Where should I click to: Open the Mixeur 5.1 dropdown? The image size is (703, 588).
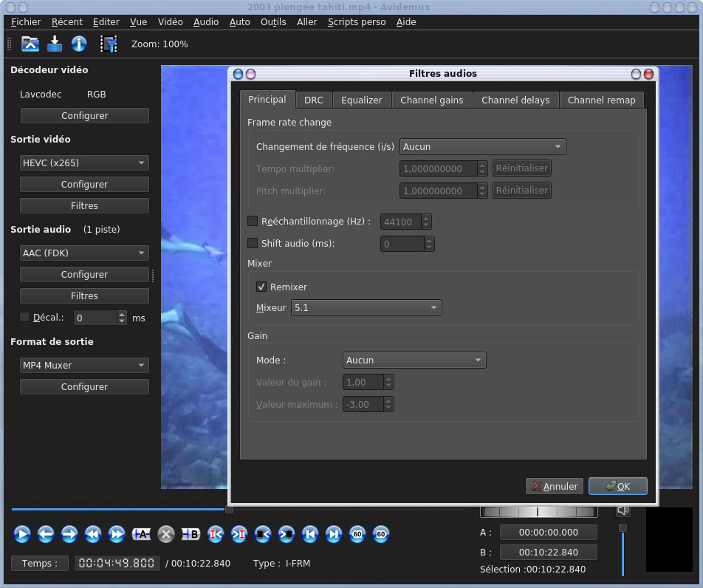(x=366, y=307)
